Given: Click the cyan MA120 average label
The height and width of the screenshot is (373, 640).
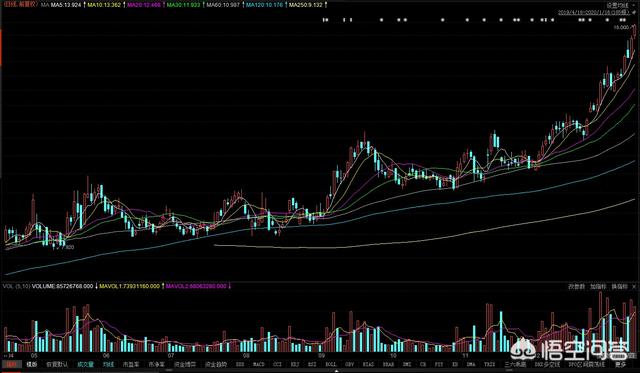Looking at the screenshot, I should 264,5.
